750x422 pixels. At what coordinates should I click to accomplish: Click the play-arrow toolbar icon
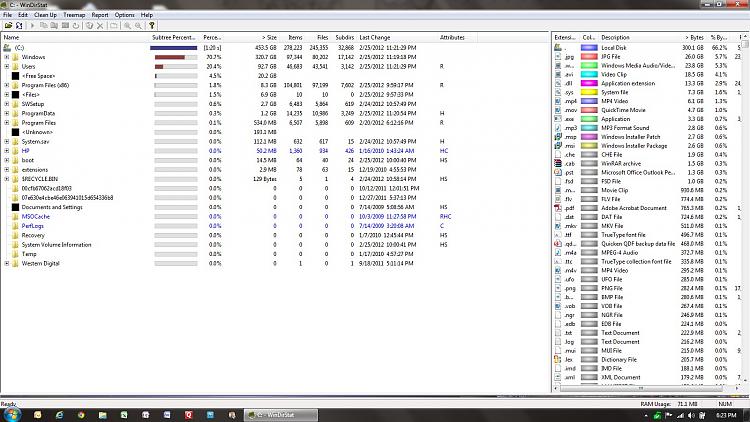pos(33,25)
